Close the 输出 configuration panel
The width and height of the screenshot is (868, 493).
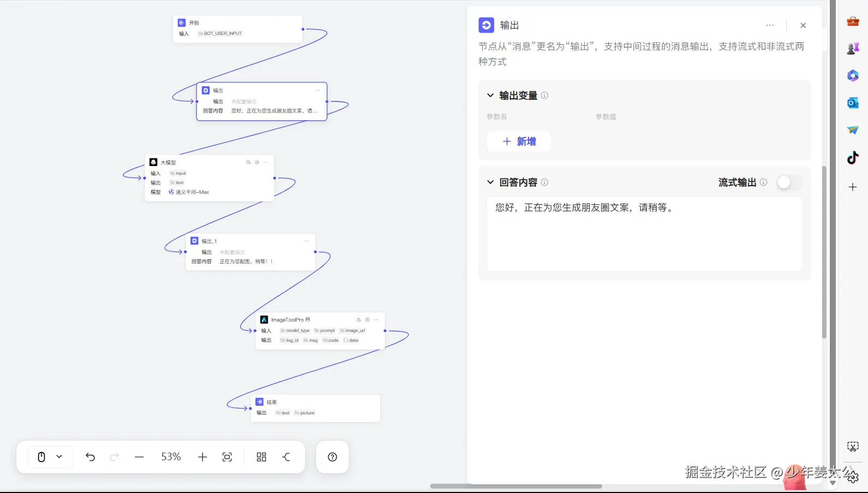click(x=803, y=25)
